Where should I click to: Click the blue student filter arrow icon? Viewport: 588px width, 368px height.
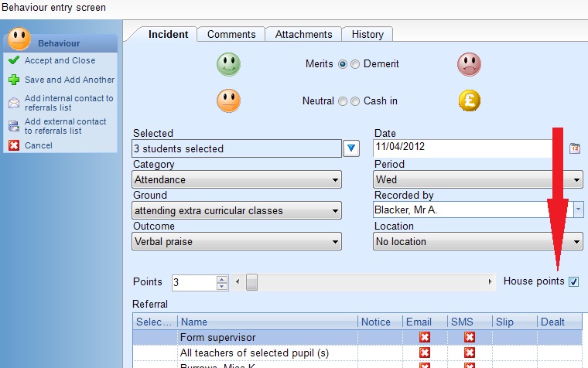(352, 148)
